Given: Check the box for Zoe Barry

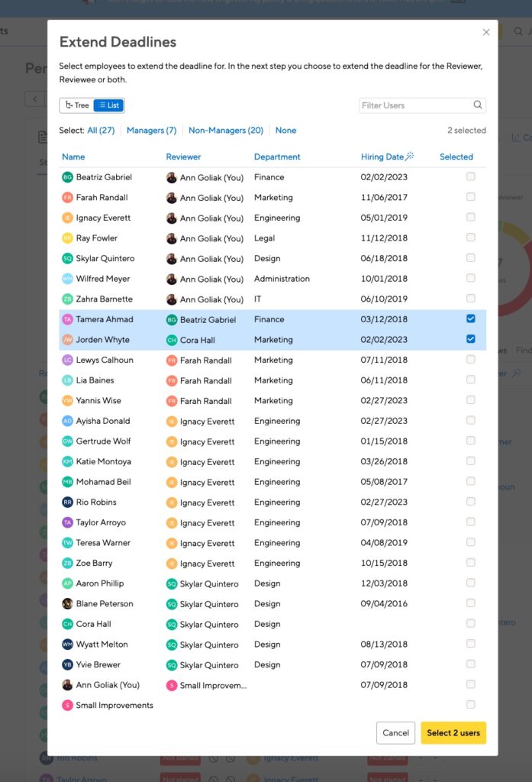Looking at the screenshot, I should (x=470, y=563).
